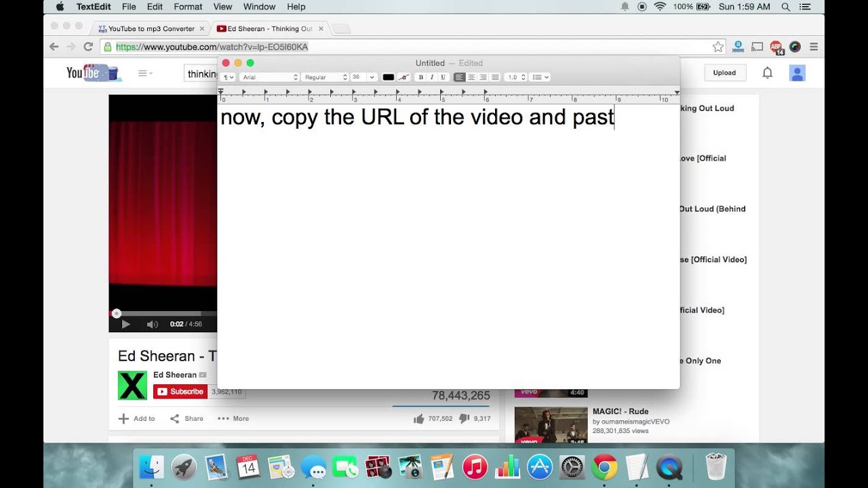Open Messages from the dock
The width and height of the screenshot is (868, 488).
(x=313, y=467)
